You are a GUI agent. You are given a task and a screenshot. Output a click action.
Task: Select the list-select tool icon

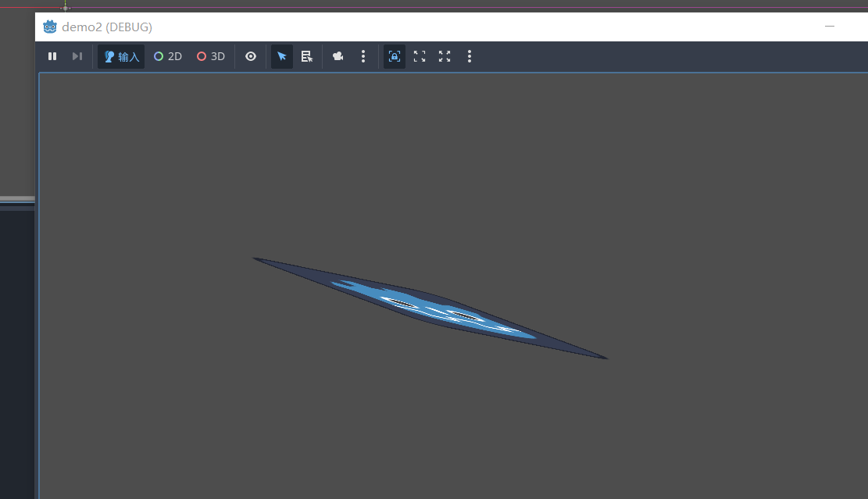(x=307, y=56)
